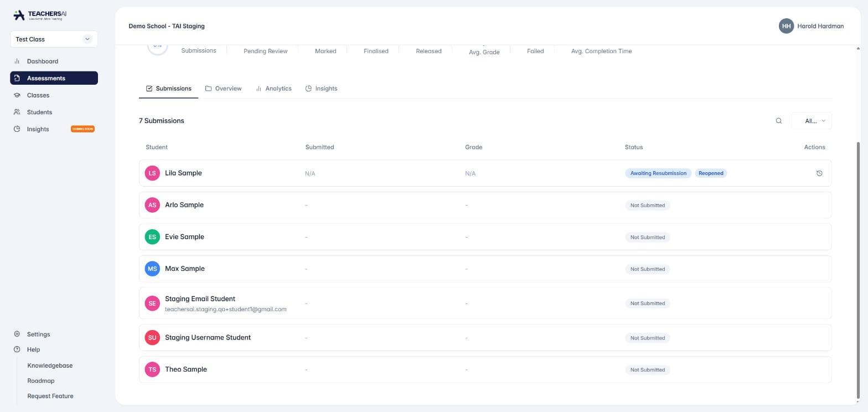Open Students in the sidebar

tap(54, 112)
